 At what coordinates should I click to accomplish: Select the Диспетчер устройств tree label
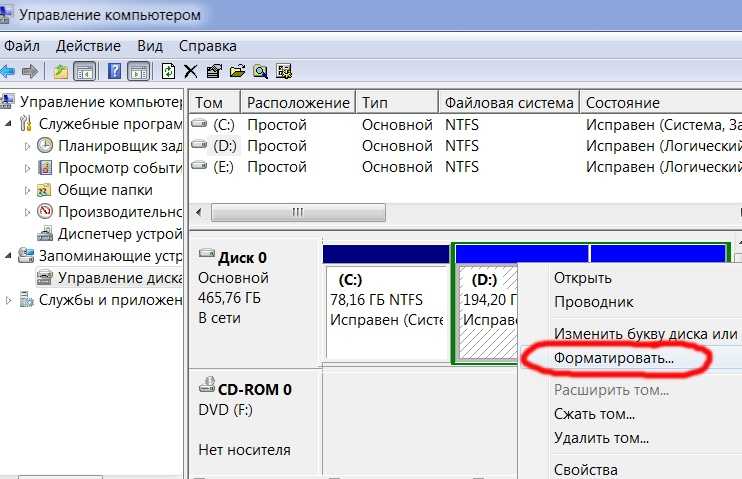point(119,234)
